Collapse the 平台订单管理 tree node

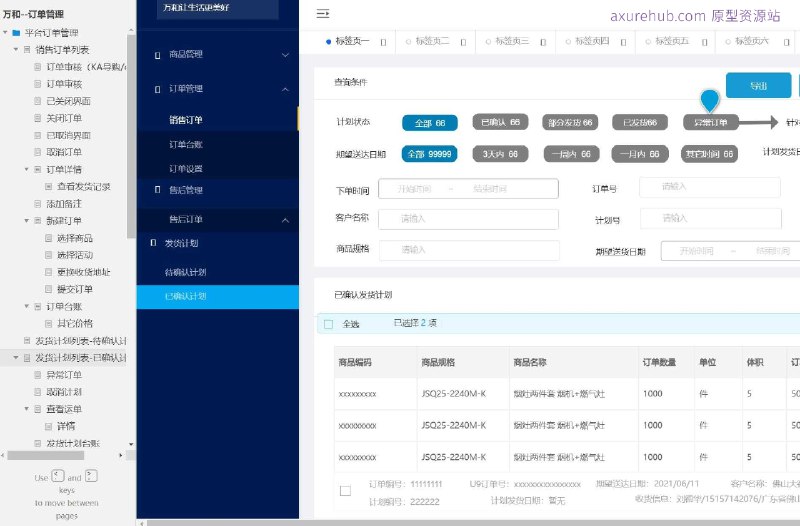tap(5, 33)
